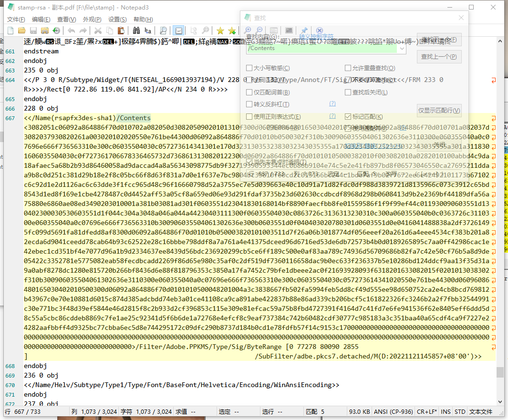Click CR+LF* in the status bar
The height and width of the screenshot is (420, 508).
(427, 411)
